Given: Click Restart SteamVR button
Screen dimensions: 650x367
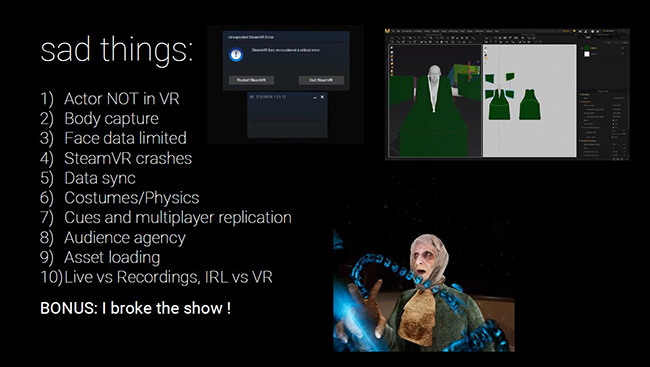Looking at the screenshot, I should coord(251,80).
